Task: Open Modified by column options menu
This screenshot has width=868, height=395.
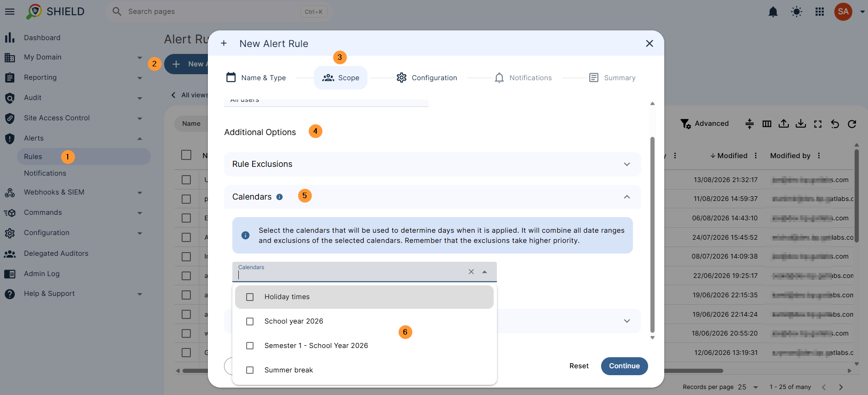Action: [x=819, y=156]
